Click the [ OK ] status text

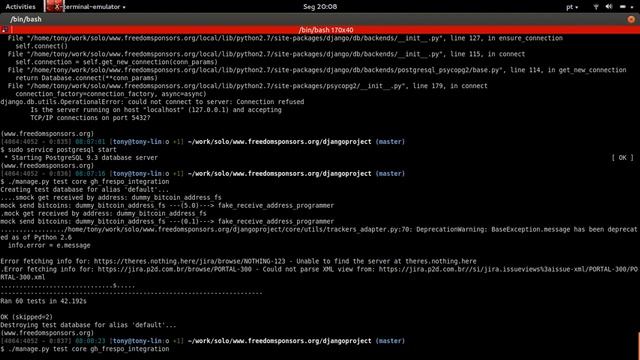coord(622,158)
